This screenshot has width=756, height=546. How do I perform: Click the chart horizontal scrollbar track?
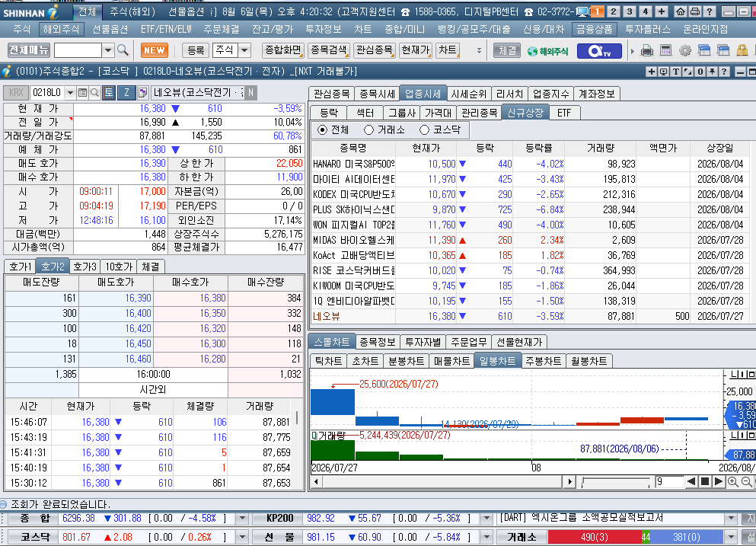tap(441, 481)
